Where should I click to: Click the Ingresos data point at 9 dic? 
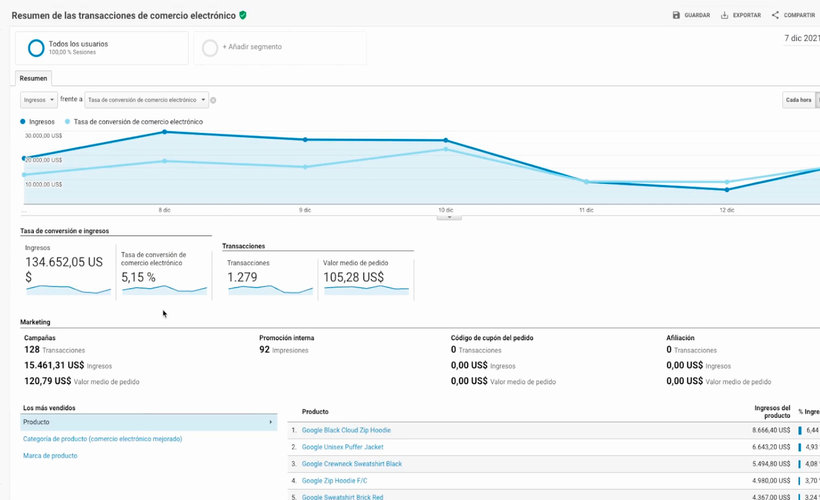point(305,140)
